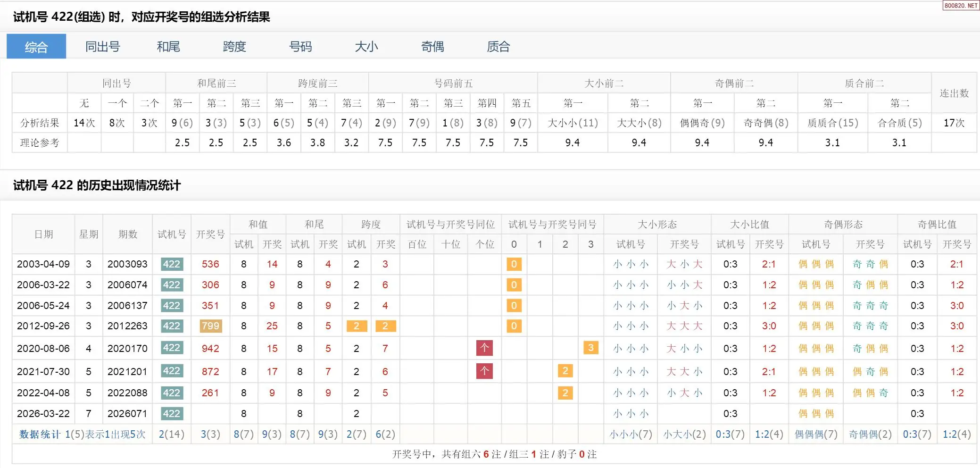
Task: Click the 开奖号 column header
Action: [210, 234]
